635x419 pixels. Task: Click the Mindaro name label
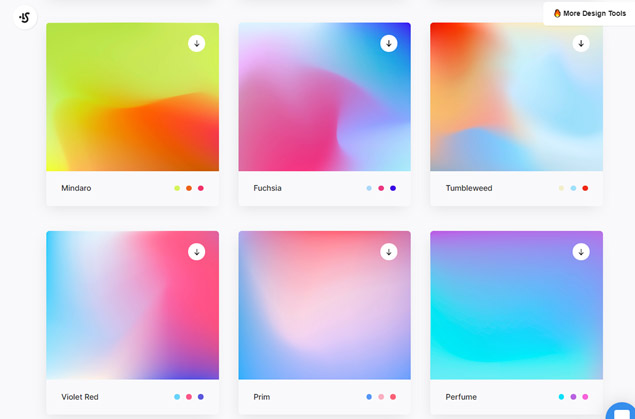76,188
